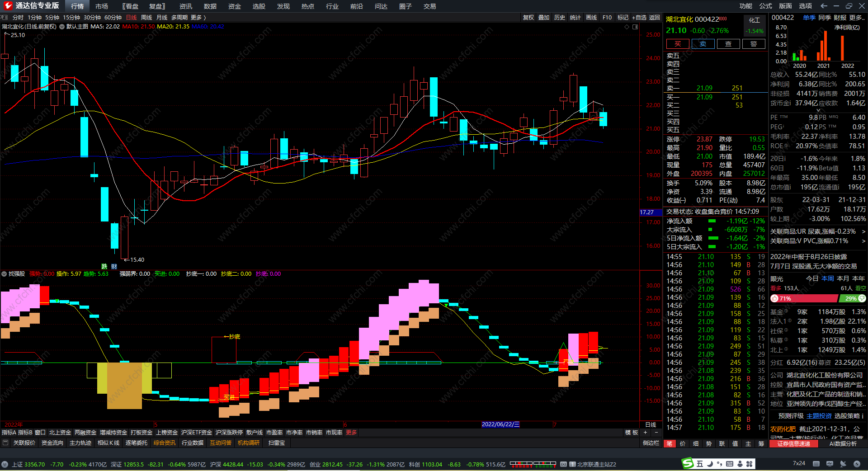Select 本周 in the 眼光 section
This screenshot has height=471, width=868.
pyautogui.click(x=827, y=278)
